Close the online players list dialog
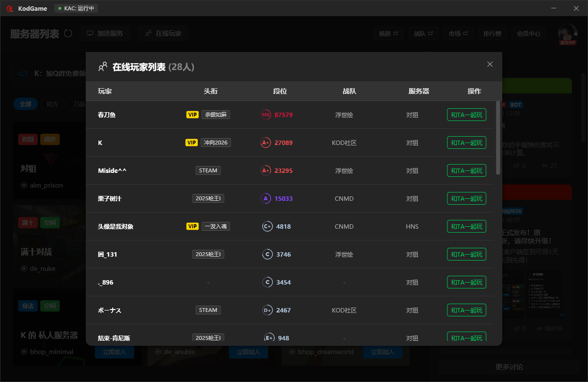588x382 pixels. (x=490, y=64)
